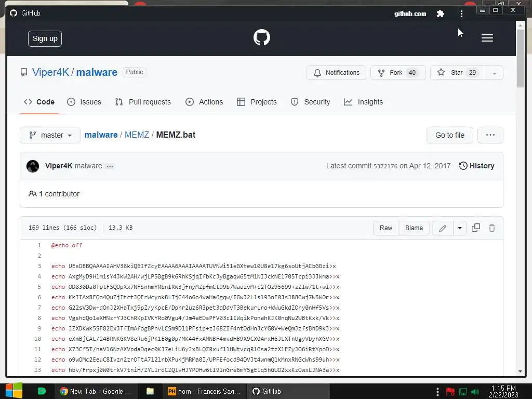Select the Code tab
The image size is (532, 399).
click(x=39, y=102)
